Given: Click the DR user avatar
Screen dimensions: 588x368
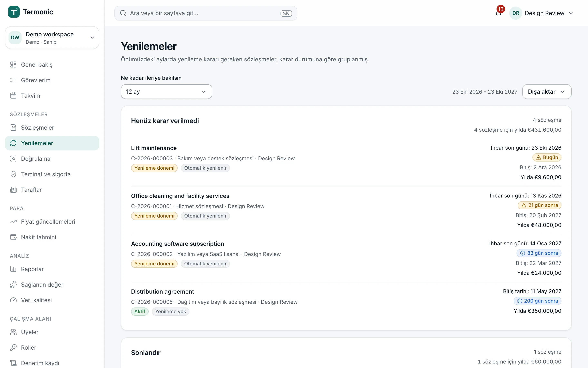Looking at the screenshot, I should coord(516,13).
